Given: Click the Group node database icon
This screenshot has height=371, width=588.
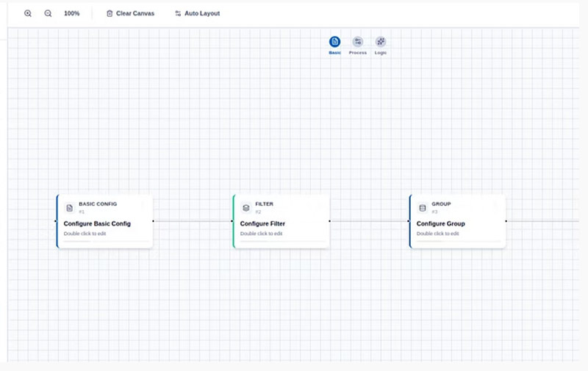Looking at the screenshot, I should coord(423,208).
